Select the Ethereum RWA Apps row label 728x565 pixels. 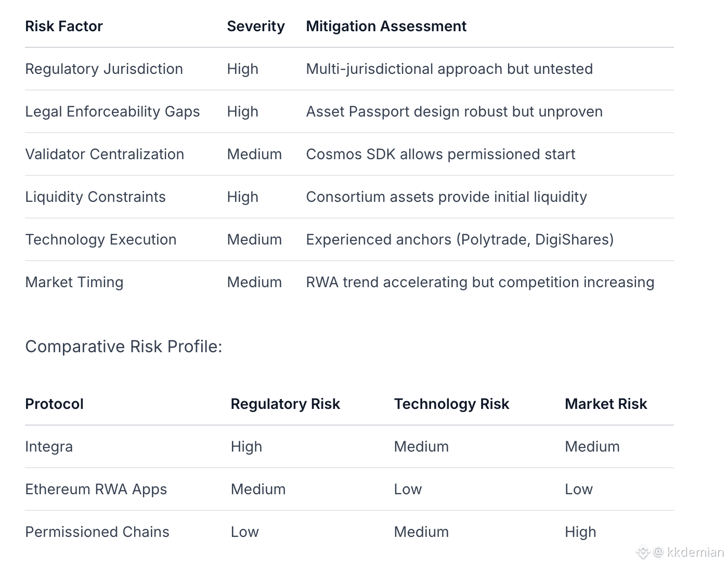96,490
